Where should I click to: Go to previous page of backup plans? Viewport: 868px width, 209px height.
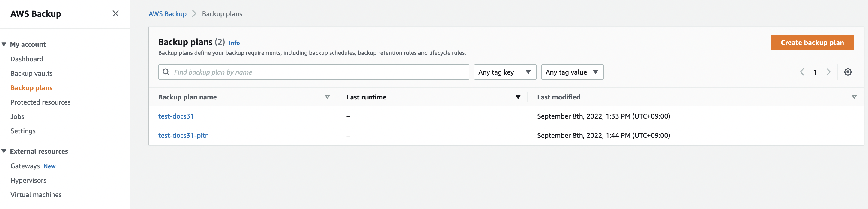coord(802,72)
